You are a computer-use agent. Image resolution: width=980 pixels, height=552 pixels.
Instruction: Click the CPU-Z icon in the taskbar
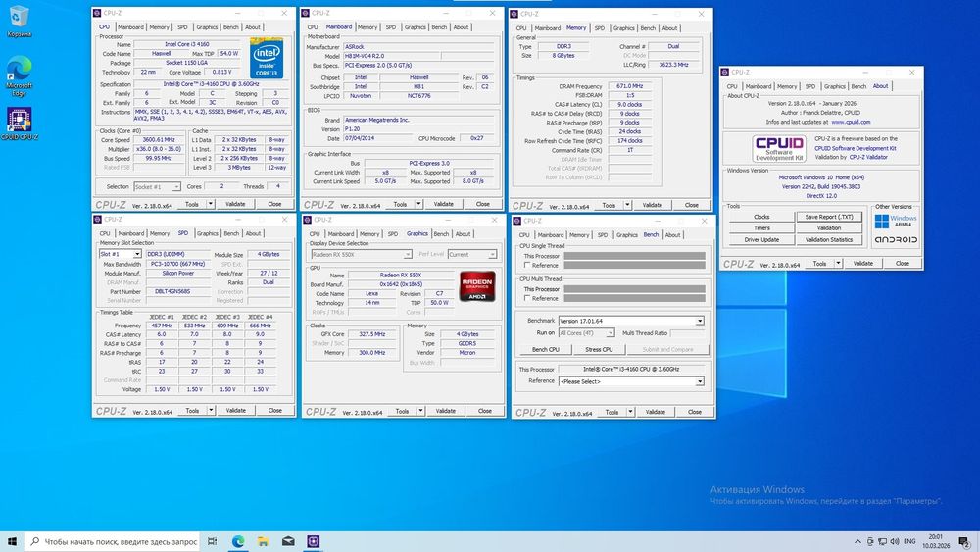tap(315, 541)
